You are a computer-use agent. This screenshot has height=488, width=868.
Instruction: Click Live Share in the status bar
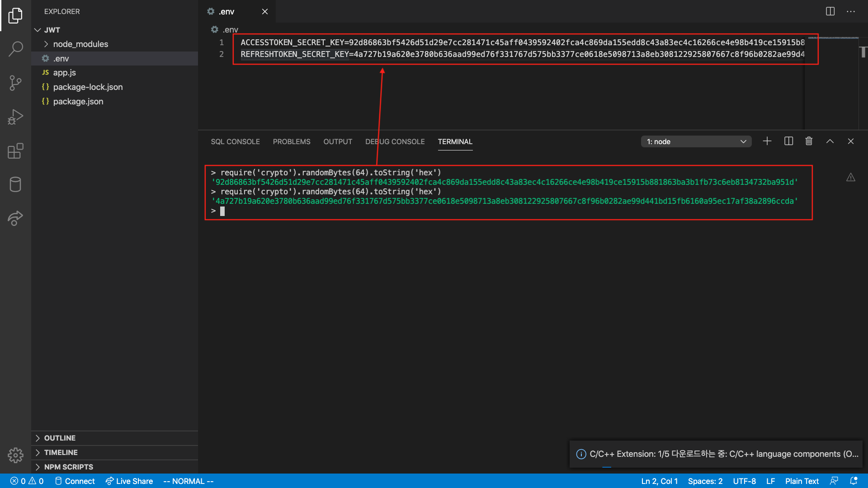click(129, 481)
